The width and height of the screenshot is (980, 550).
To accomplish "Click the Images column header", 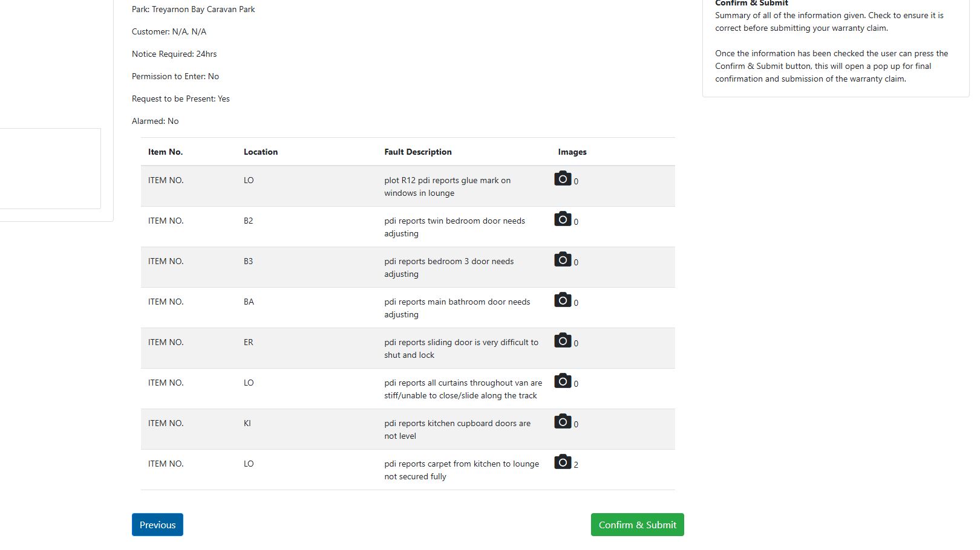I will (572, 152).
